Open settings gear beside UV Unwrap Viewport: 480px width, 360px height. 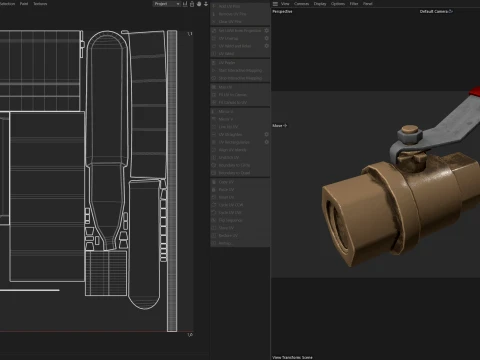(266, 38)
